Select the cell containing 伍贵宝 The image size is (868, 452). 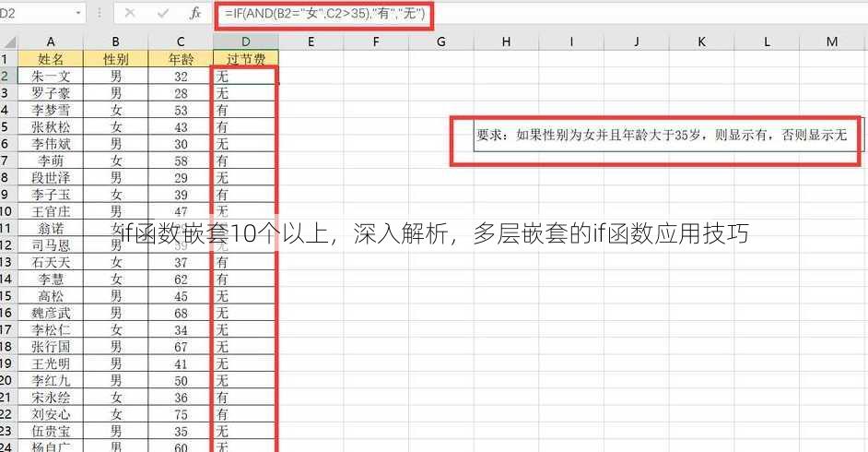(51, 431)
